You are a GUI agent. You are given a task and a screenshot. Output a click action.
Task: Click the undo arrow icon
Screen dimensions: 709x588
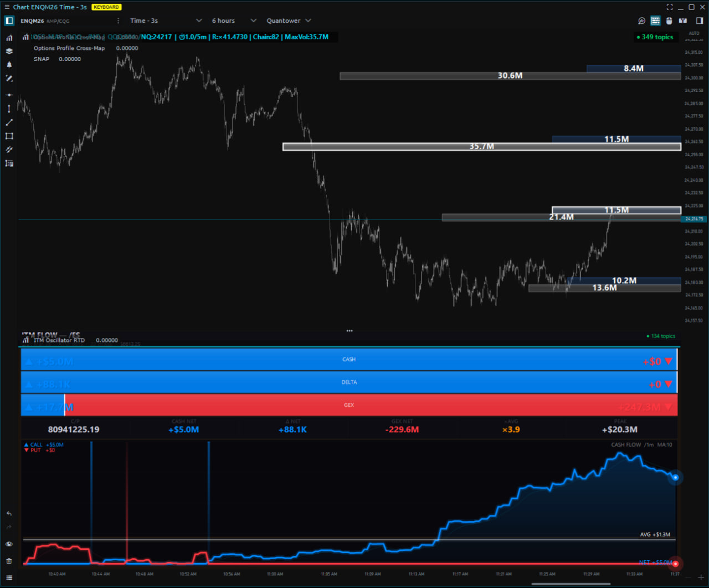coord(9,514)
